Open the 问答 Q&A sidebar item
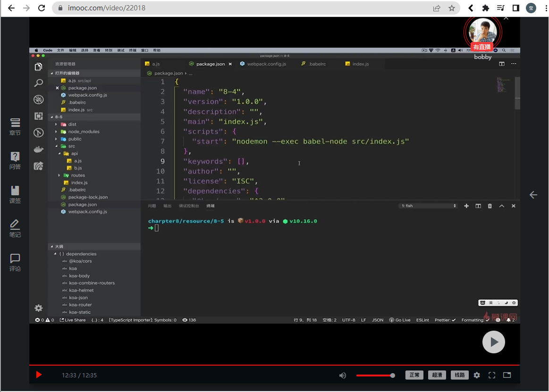Screen dimensions: 549x392 (x=15, y=160)
